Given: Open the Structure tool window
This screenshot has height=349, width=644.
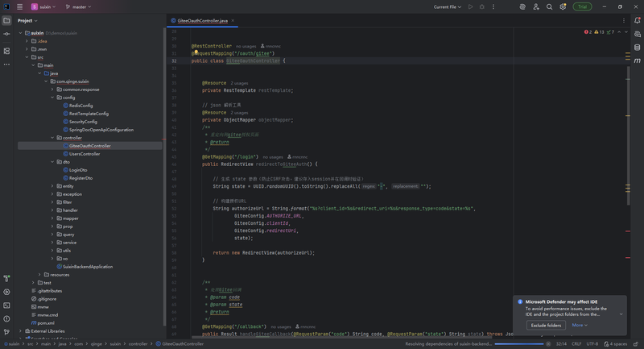Looking at the screenshot, I should (x=6, y=51).
